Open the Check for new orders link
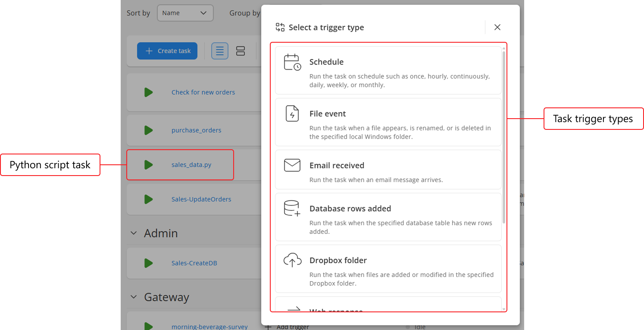644x330 pixels. pyautogui.click(x=203, y=92)
